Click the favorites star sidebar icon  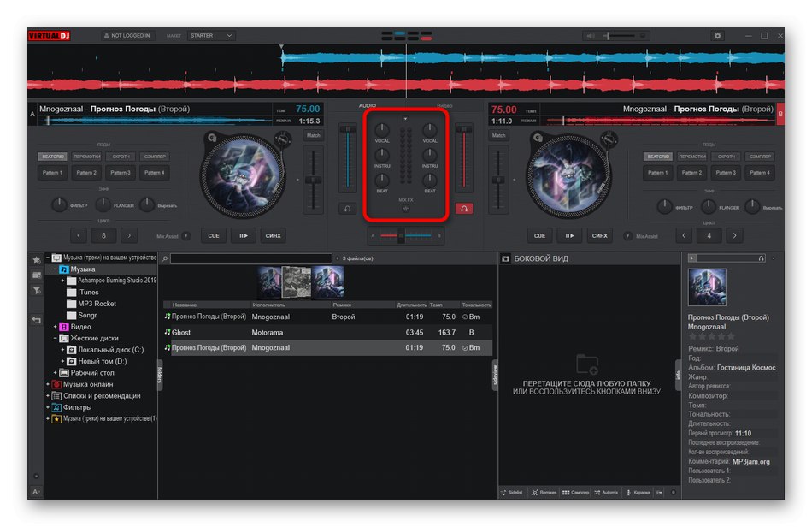click(37, 259)
